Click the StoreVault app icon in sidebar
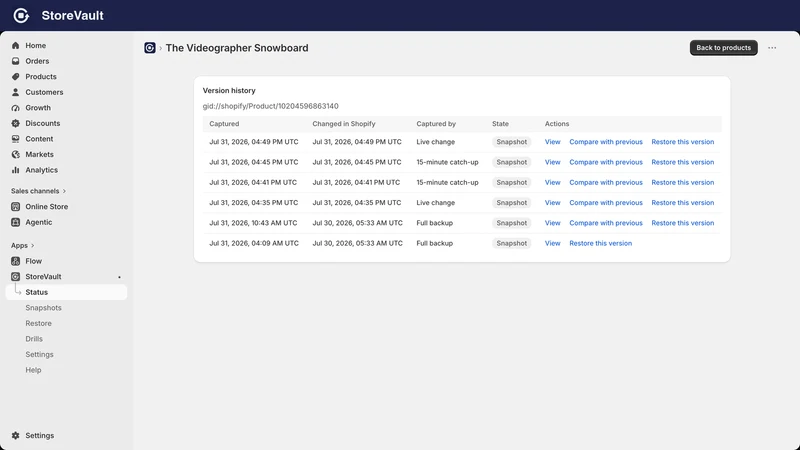Image resolution: width=800 pixels, height=450 pixels. coord(15,277)
